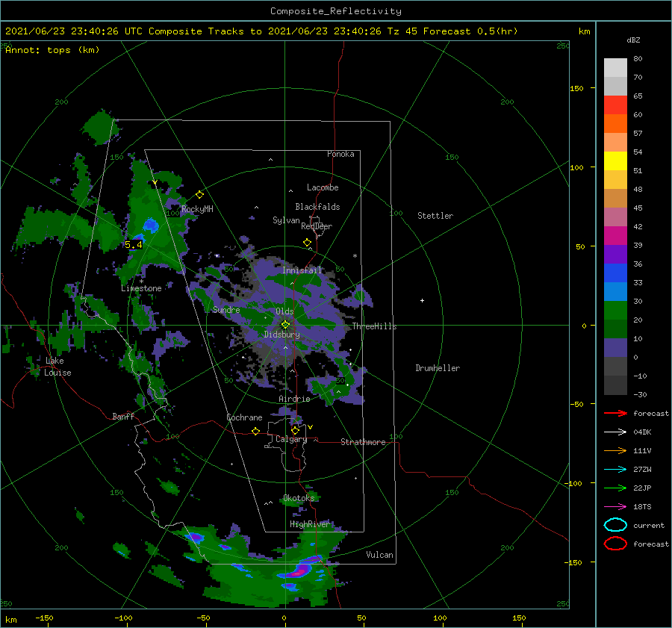Click the green 22JP track arrow
672x628 pixels.
pyautogui.click(x=615, y=488)
